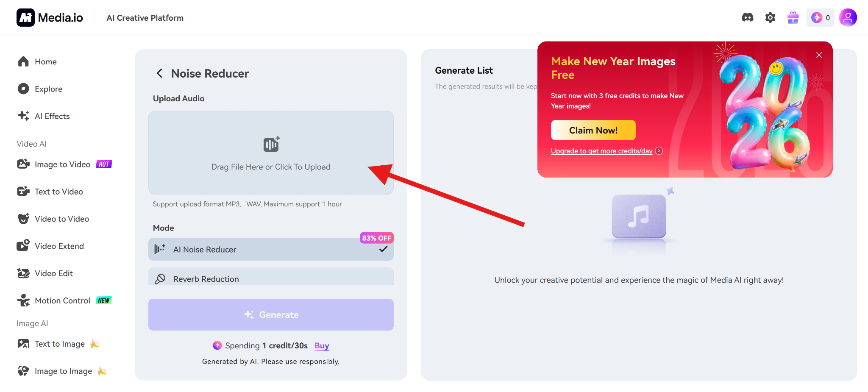Open the Motion Control feature

[x=62, y=300]
